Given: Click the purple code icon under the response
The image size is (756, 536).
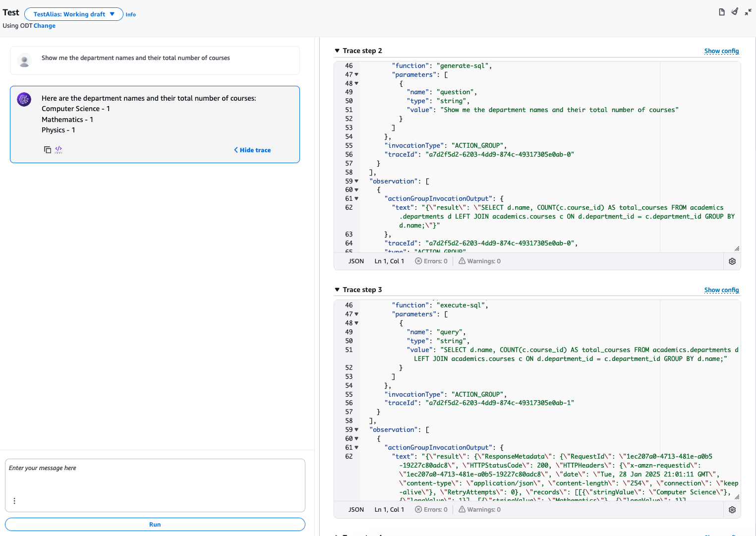Looking at the screenshot, I should point(58,149).
